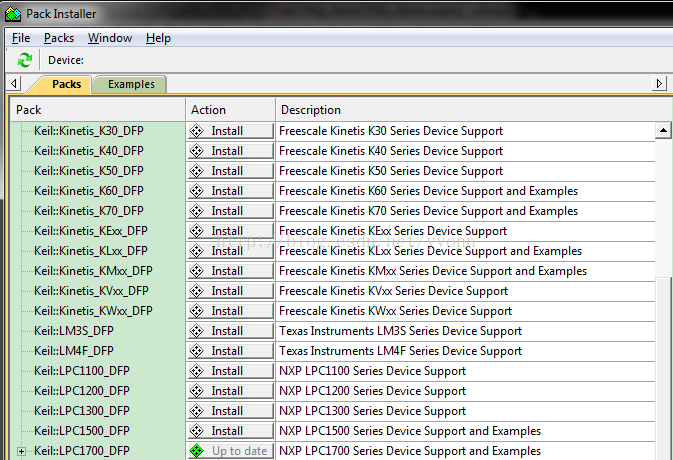Install the LM4F_DFP pack
This screenshot has width=673, height=460.
[x=230, y=351]
